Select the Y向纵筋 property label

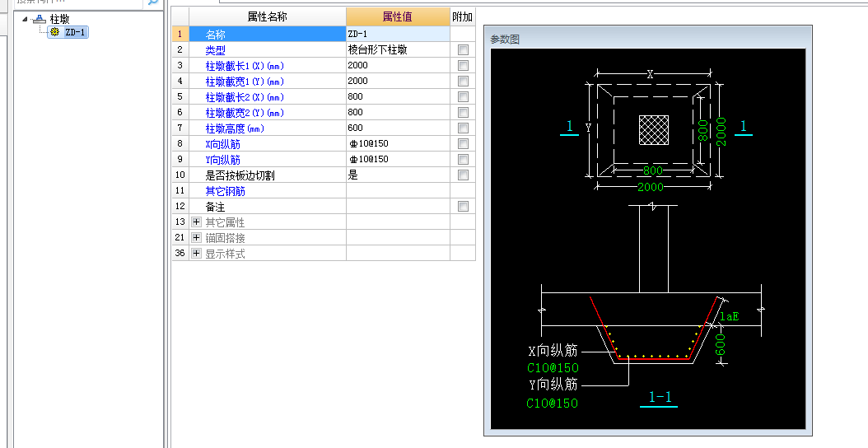coord(223,160)
